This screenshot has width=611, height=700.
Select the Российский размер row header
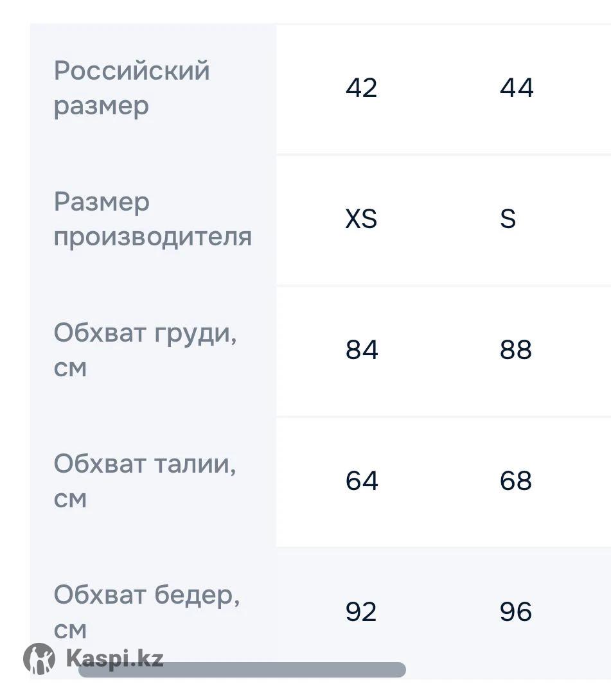click(x=132, y=88)
